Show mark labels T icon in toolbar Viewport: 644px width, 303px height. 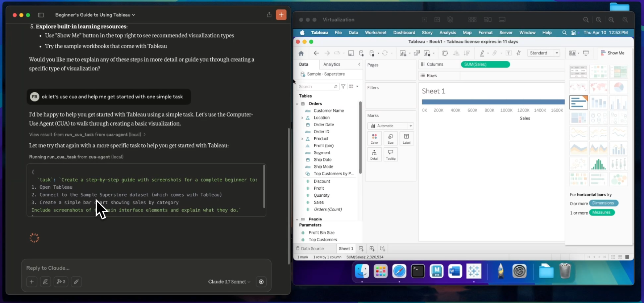point(509,53)
